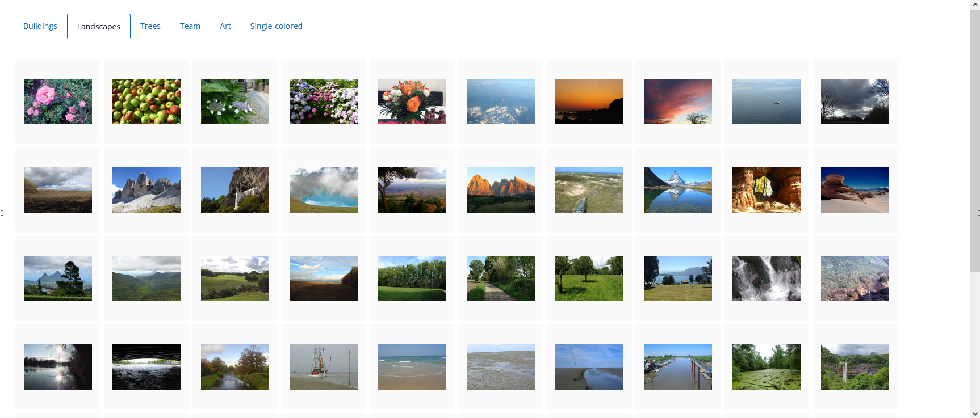The width and height of the screenshot is (980, 418).
Task: Open the tidal creek under blue sky thumbnail
Action: (x=589, y=367)
